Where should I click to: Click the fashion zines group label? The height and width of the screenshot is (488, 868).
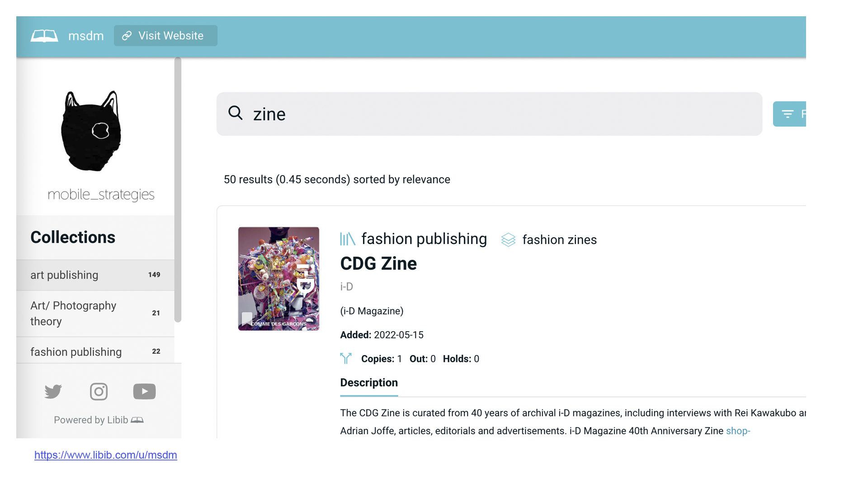[x=559, y=239]
